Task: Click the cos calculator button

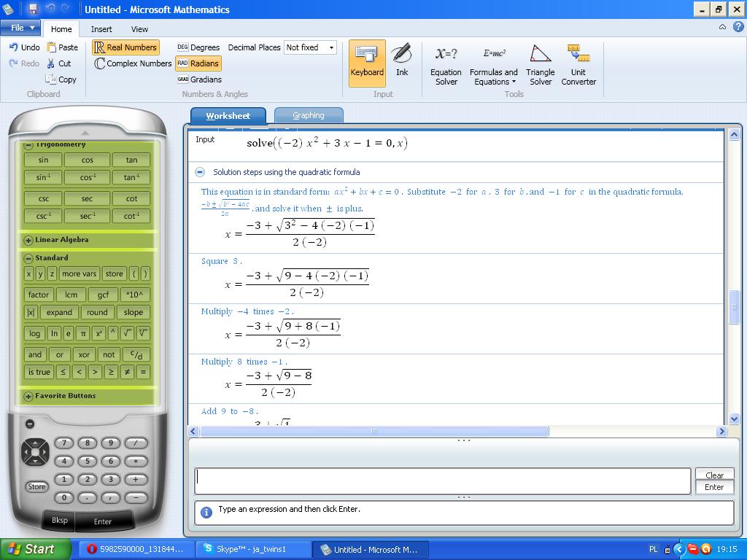Action: (x=88, y=160)
